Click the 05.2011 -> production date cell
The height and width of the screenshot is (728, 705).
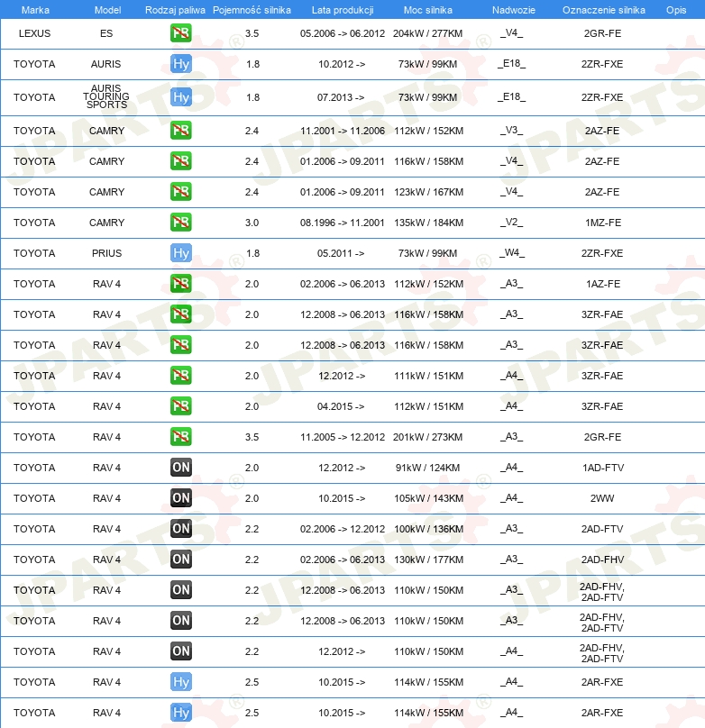tap(341, 253)
